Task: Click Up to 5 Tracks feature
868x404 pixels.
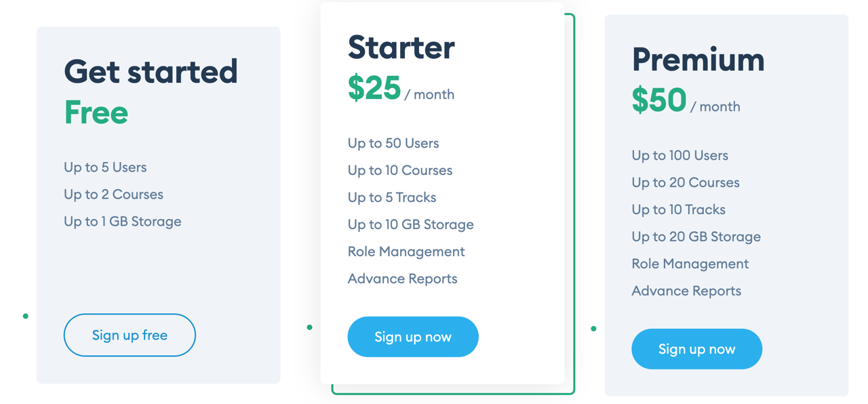Action: [x=392, y=197]
